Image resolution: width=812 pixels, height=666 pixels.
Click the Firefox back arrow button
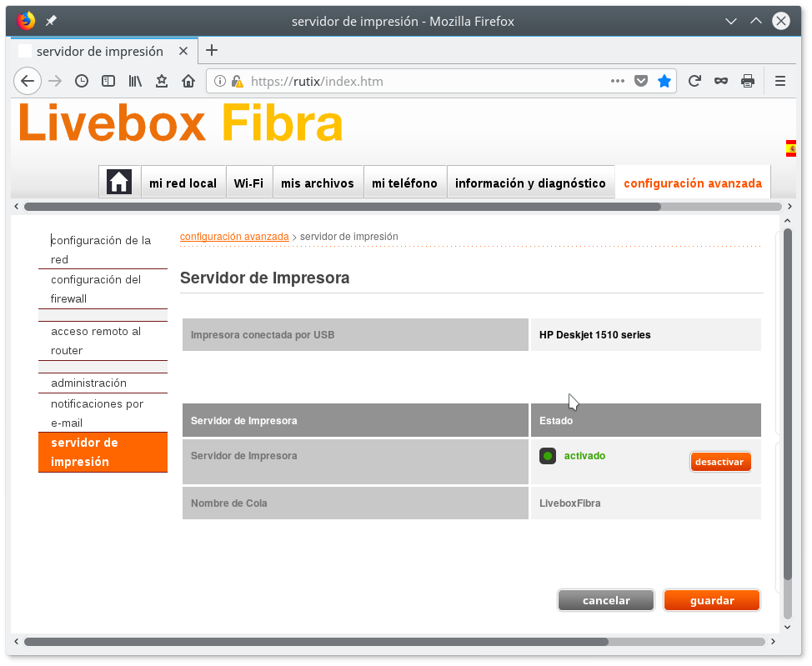[x=27, y=81]
